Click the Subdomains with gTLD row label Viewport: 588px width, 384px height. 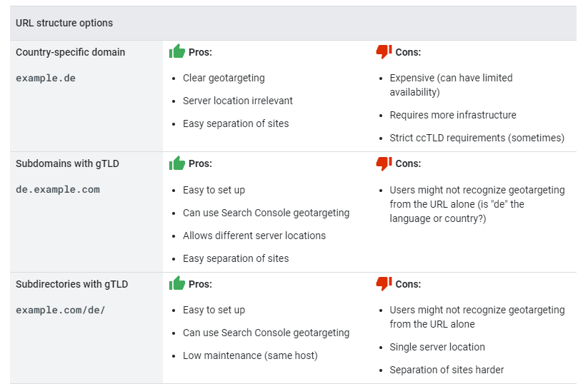click(x=67, y=163)
